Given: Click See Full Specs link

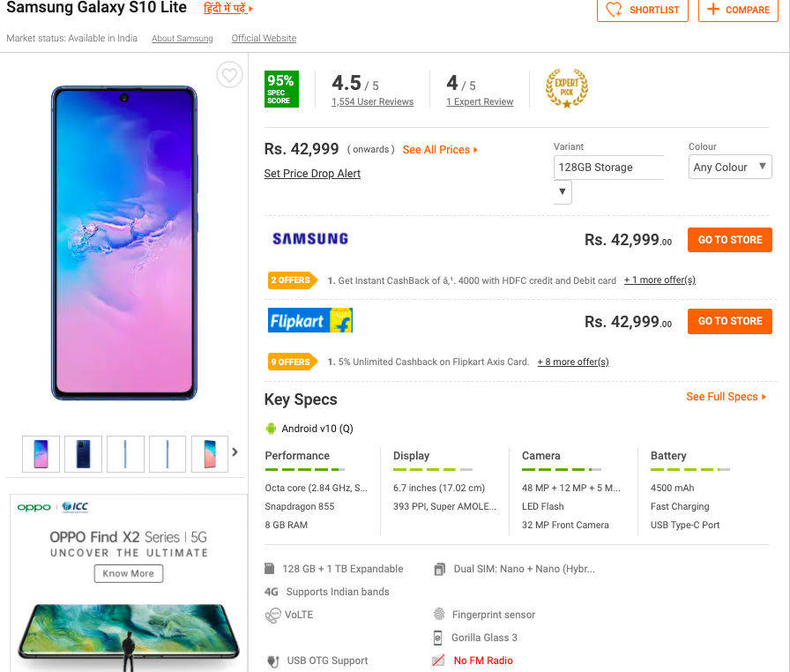Looking at the screenshot, I should [726, 397].
